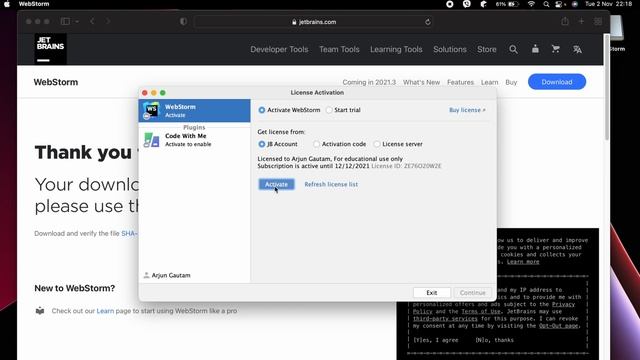The height and width of the screenshot is (360, 640).
Task: Click the License ID text
Action: tap(406, 166)
